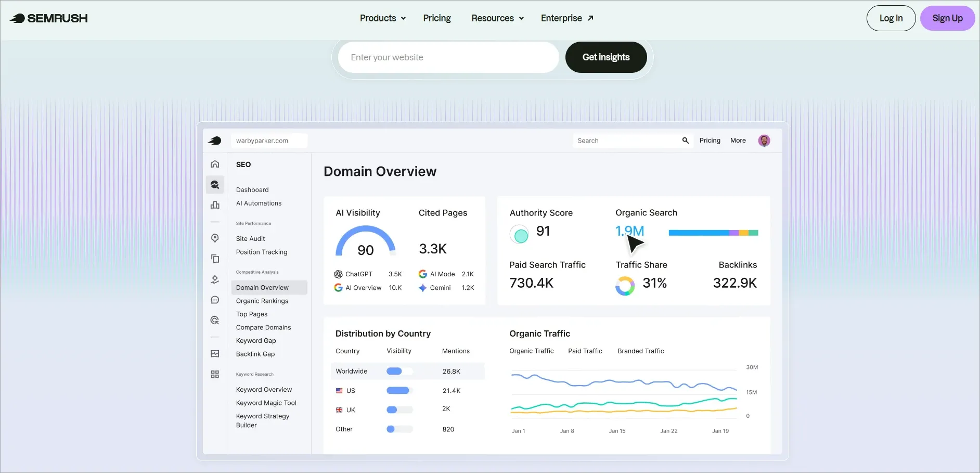Image resolution: width=980 pixels, height=473 pixels.
Task: Click the Enter your website field
Action: pos(448,57)
